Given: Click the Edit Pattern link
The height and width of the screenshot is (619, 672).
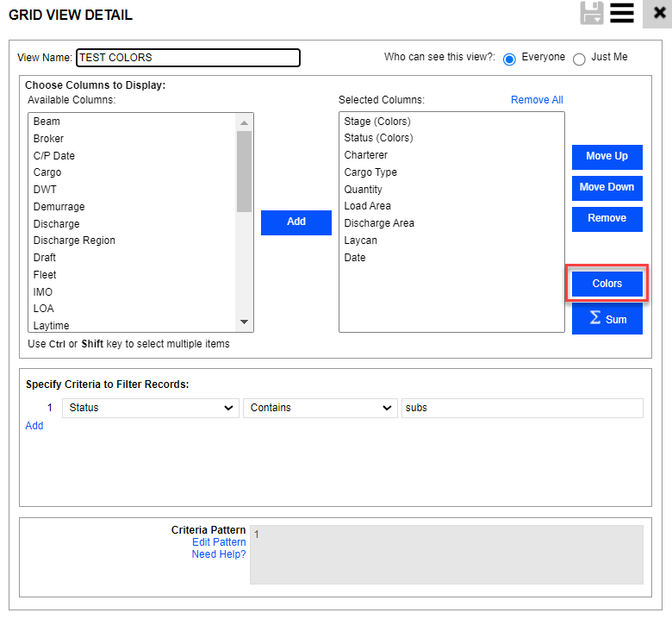Looking at the screenshot, I should (219, 542).
